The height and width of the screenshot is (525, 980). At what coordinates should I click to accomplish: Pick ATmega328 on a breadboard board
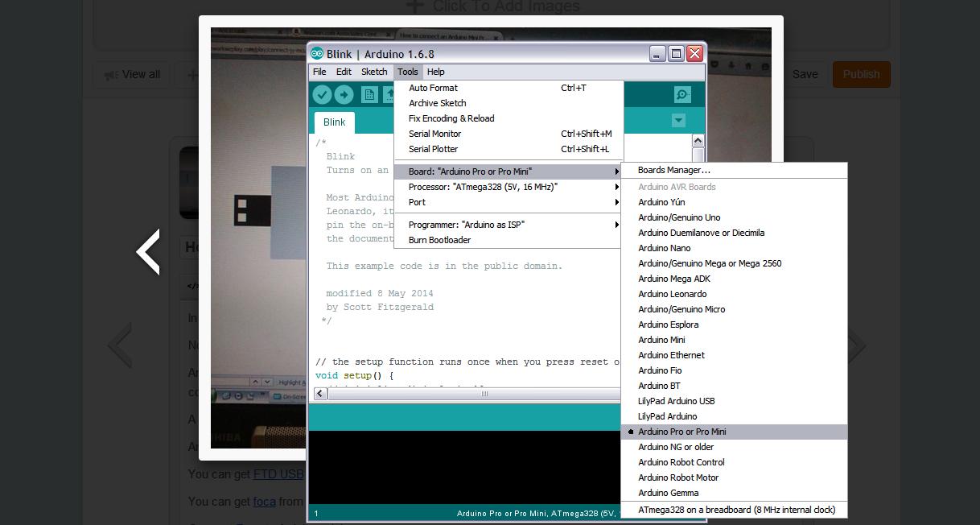click(x=734, y=510)
